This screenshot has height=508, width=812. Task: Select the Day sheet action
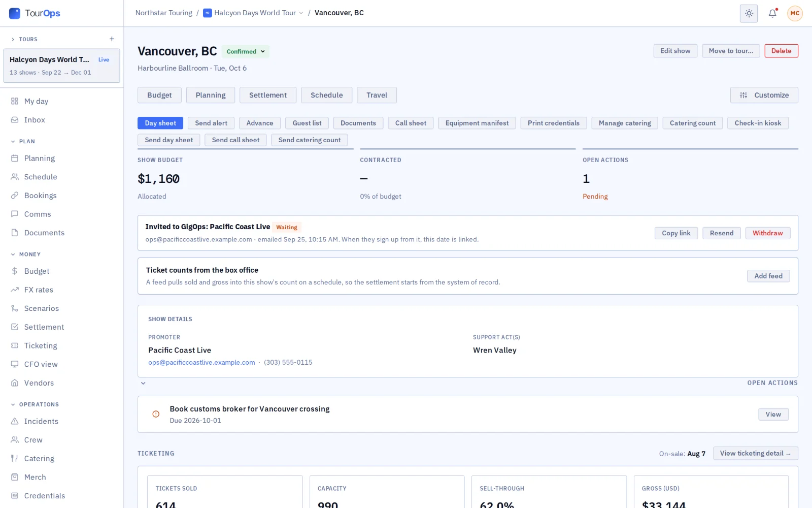[x=160, y=123]
